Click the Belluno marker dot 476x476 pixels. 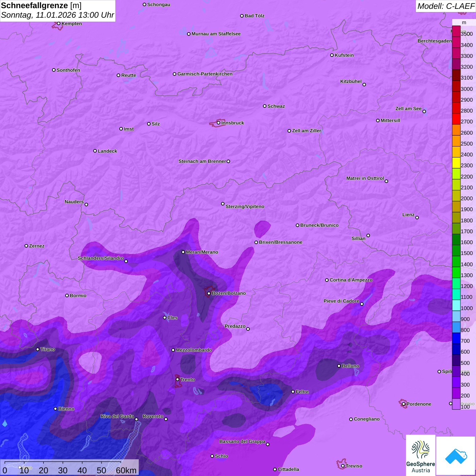point(339,366)
